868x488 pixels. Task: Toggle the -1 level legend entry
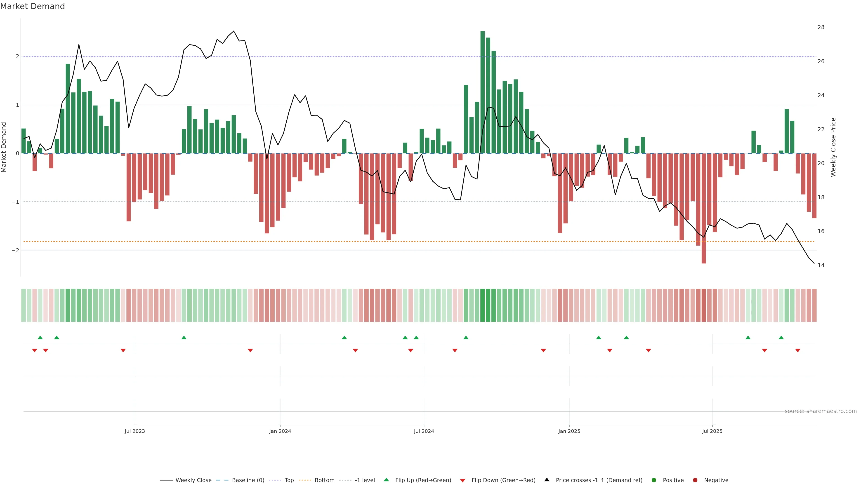(x=365, y=480)
